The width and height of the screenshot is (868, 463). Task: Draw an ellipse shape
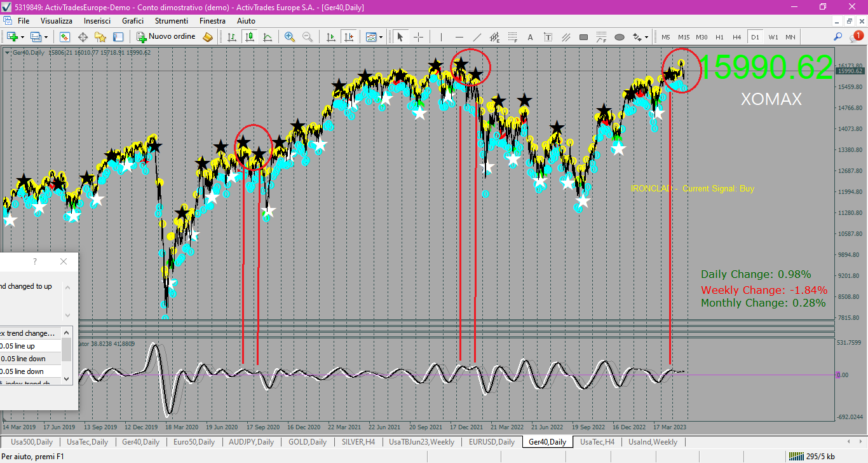619,37
